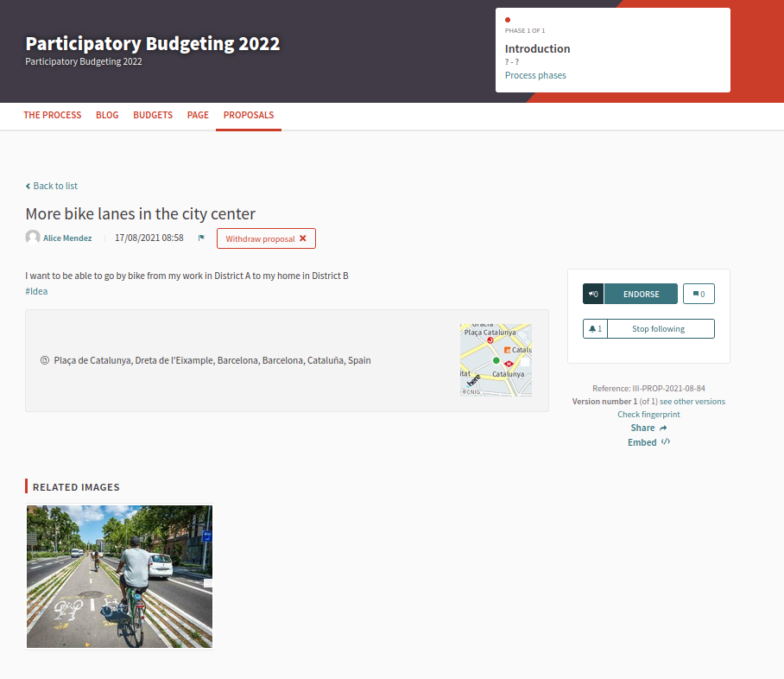See other versions of the proposal
The image size is (784, 679).
692,402
